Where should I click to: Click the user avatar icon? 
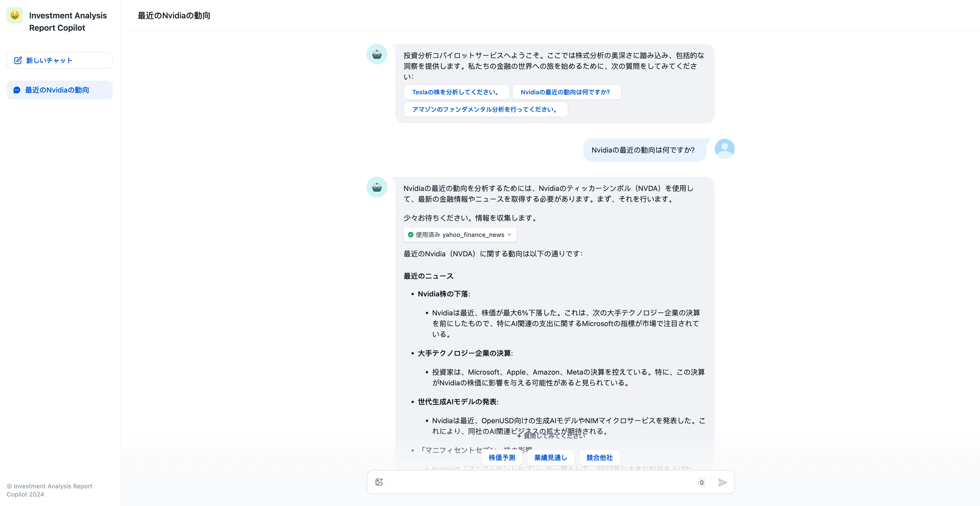point(724,149)
